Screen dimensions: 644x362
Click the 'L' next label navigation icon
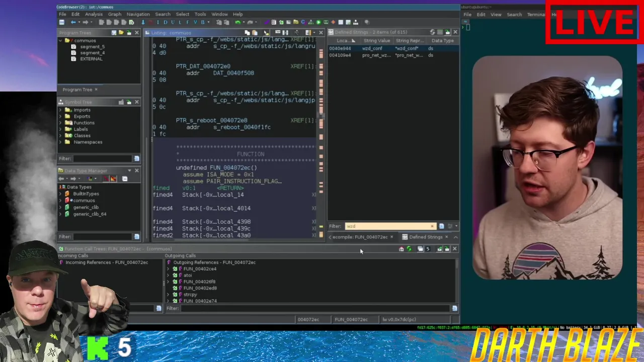click(180, 22)
